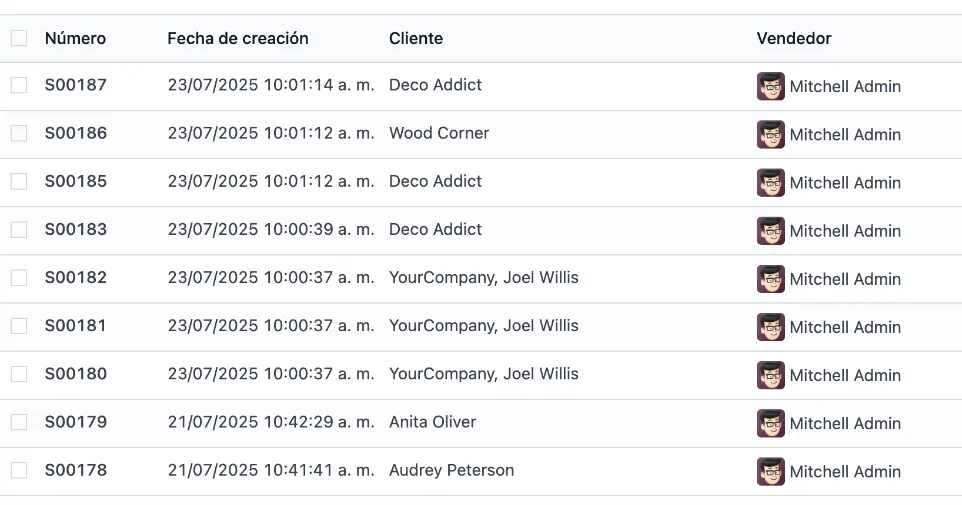Click salesperson avatar in S00186 row

(770, 134)
